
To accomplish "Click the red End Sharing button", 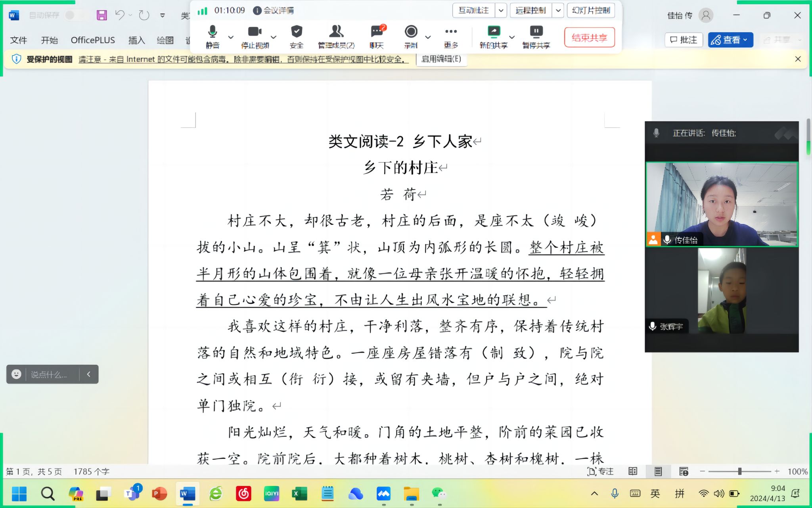I will tap(589, 38).
